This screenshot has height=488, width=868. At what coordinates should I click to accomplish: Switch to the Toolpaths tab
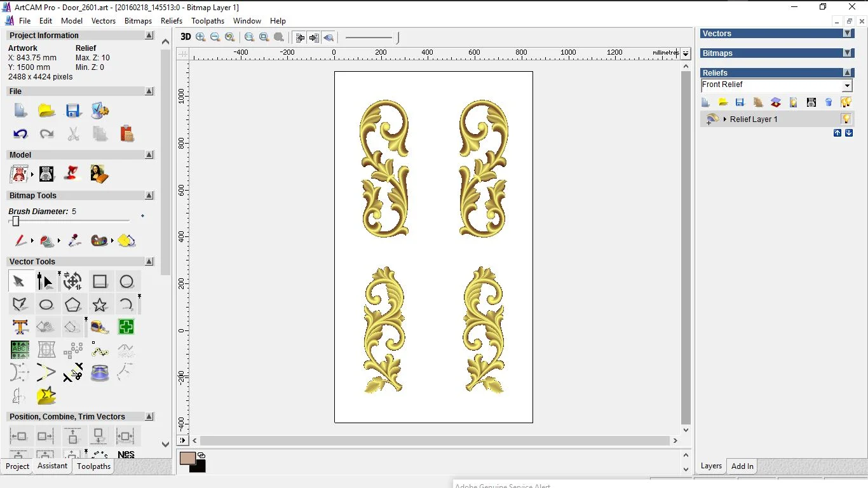(93, 466)
